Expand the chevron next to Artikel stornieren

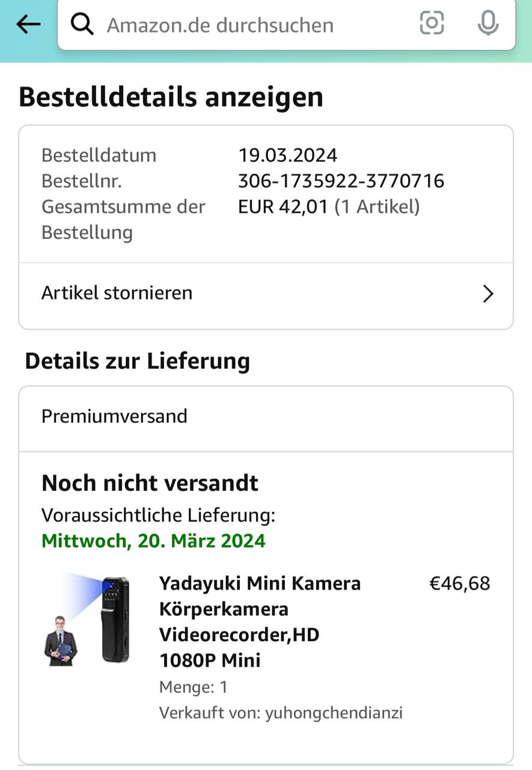[x=488, y=294]
